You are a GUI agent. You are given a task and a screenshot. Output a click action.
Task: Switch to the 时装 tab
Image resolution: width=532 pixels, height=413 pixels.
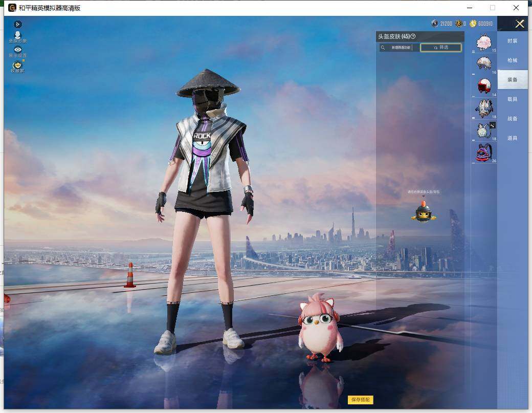pyautogui.click(x=513, y=41)
